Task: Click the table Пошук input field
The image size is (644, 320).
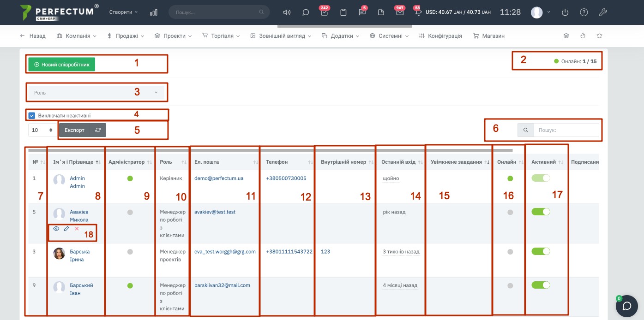Action: [x=566, y=130]
